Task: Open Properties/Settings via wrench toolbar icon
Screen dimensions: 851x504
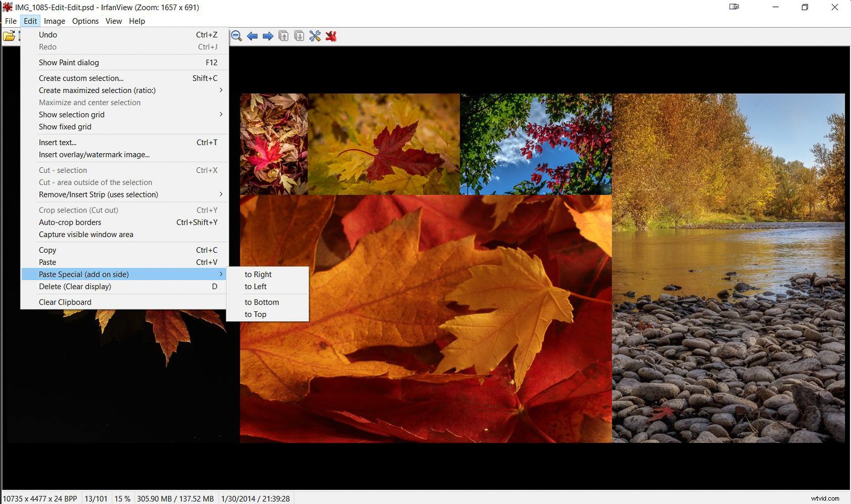Action: [x=315, y=36]
